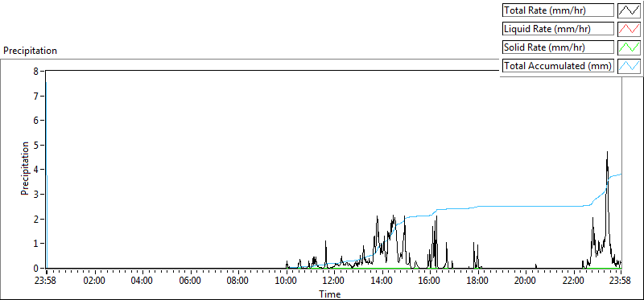The image size is (644, 300).
Task: Click the 20:00 x-axis time label
Action: (x=525, y=282)
